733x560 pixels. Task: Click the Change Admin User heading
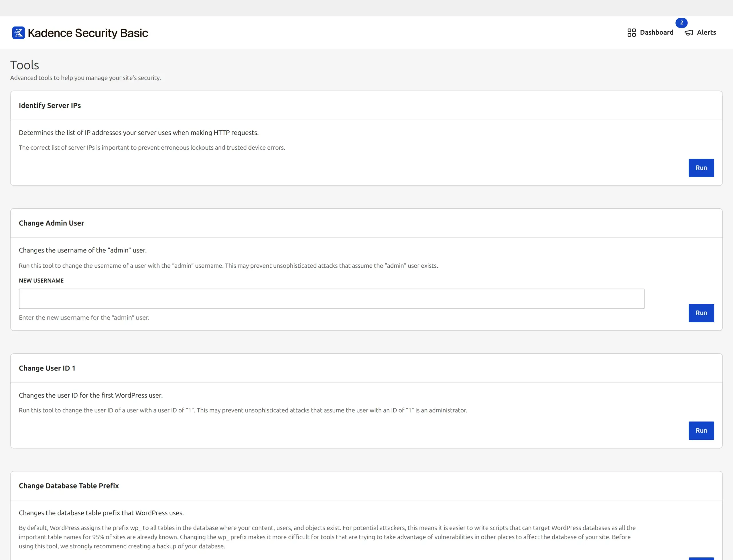click(x=51, y=223)
